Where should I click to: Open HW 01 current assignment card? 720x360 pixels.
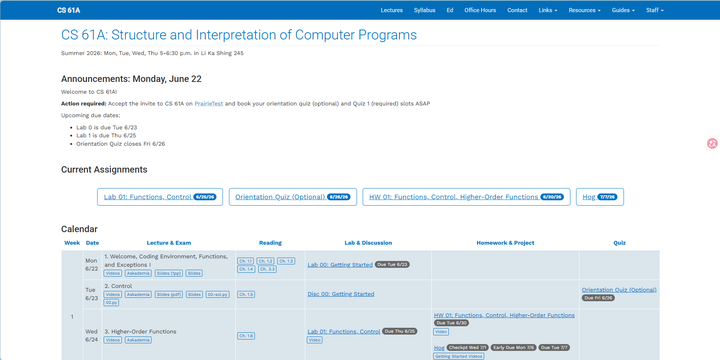click(x=466, y=197)
